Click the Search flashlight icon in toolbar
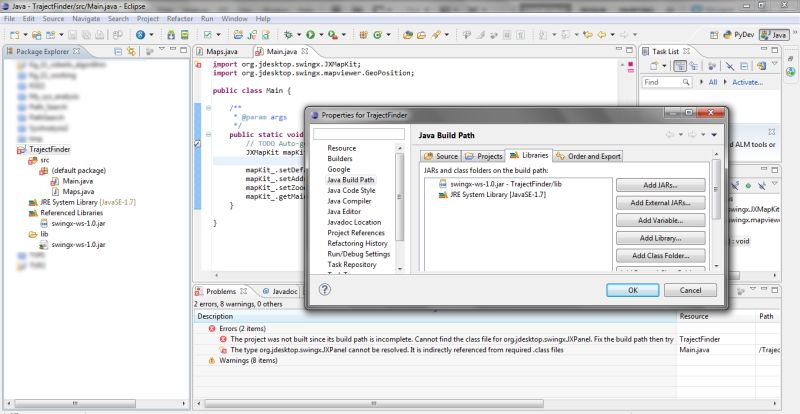Viewport: 800px width, 414px height. tap(436, 35)
